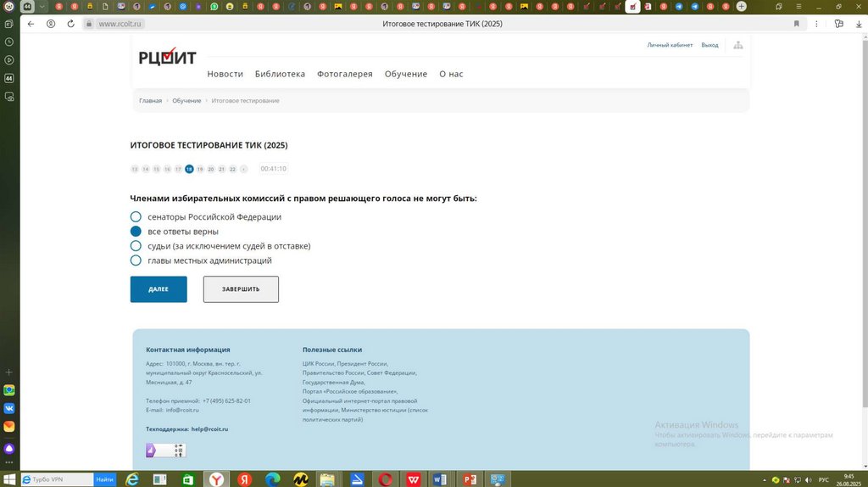Reload the page with the refresh icon
This screenshot has width=868, height=487.
[71, 24]
